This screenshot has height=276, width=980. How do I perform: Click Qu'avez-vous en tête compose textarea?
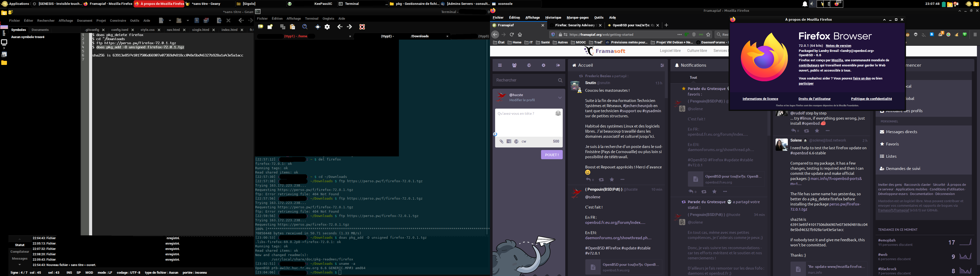click(529, 122)
